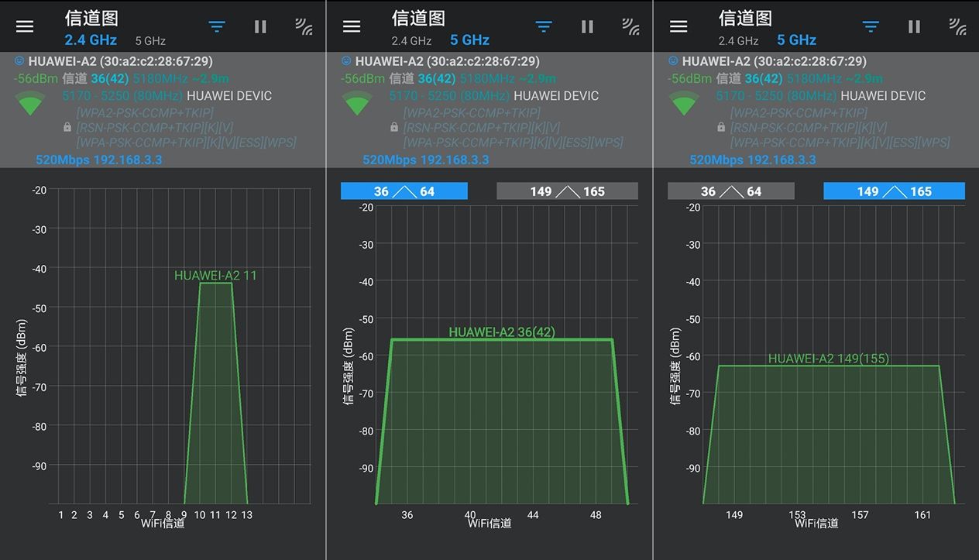Tap connected smiley icon in screen with 149–165 highlighted
The image size is (979, 560).
tap(673, 60)
